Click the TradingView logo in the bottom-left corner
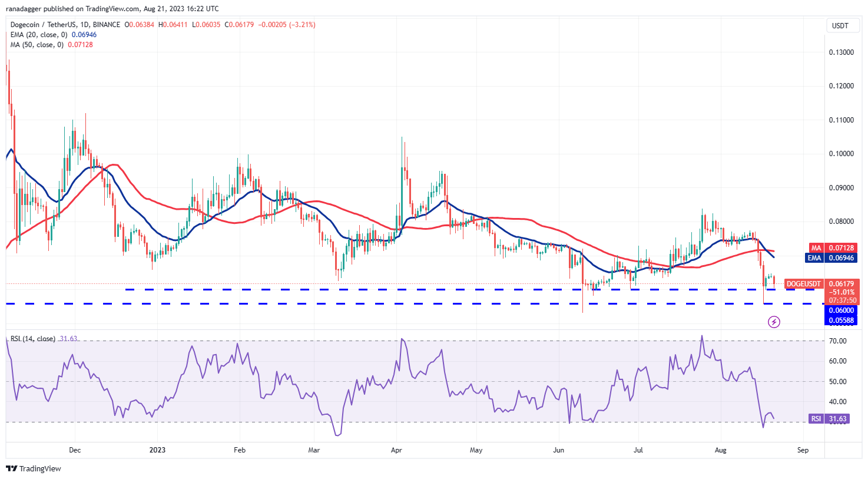Viewport: 868px width, 479px height. click(x=32, y=469)
